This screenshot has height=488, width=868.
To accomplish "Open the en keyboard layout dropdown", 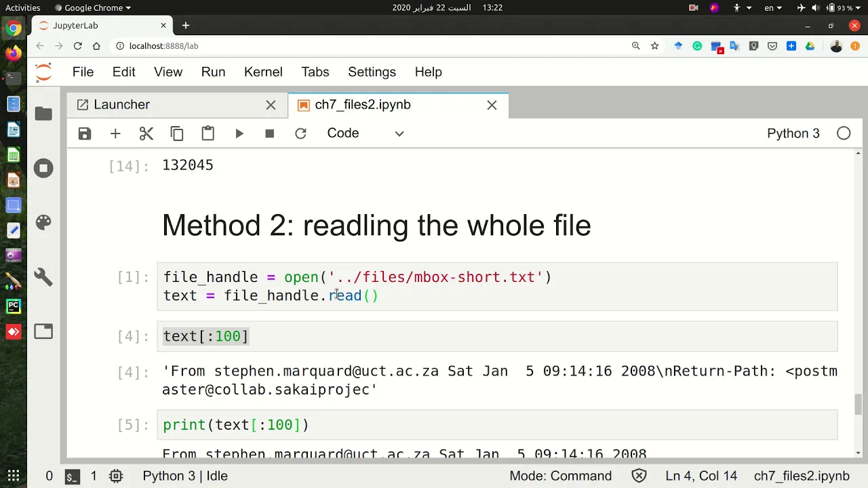I will pos(773,7).
